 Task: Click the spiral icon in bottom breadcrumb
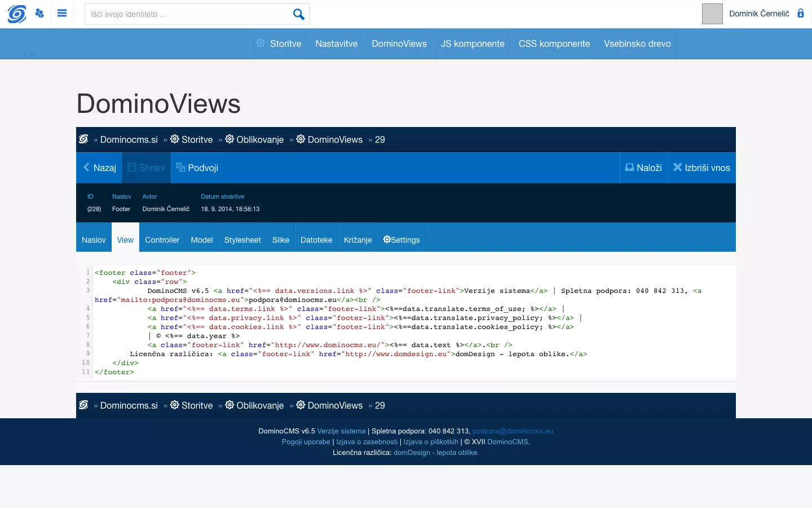point(84,405)
